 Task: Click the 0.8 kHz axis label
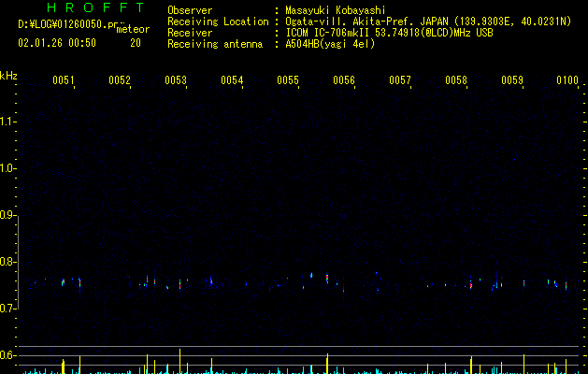coord(7,262)
